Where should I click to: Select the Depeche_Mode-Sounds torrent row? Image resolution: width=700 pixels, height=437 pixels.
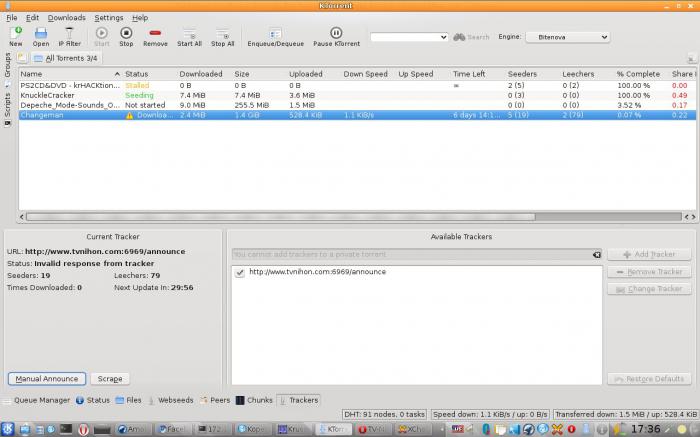(x=357, y=105)
